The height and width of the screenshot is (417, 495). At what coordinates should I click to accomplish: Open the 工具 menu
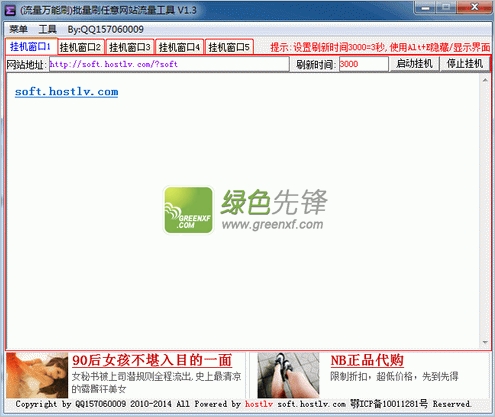pyautogui.click(x=47, y=29)
